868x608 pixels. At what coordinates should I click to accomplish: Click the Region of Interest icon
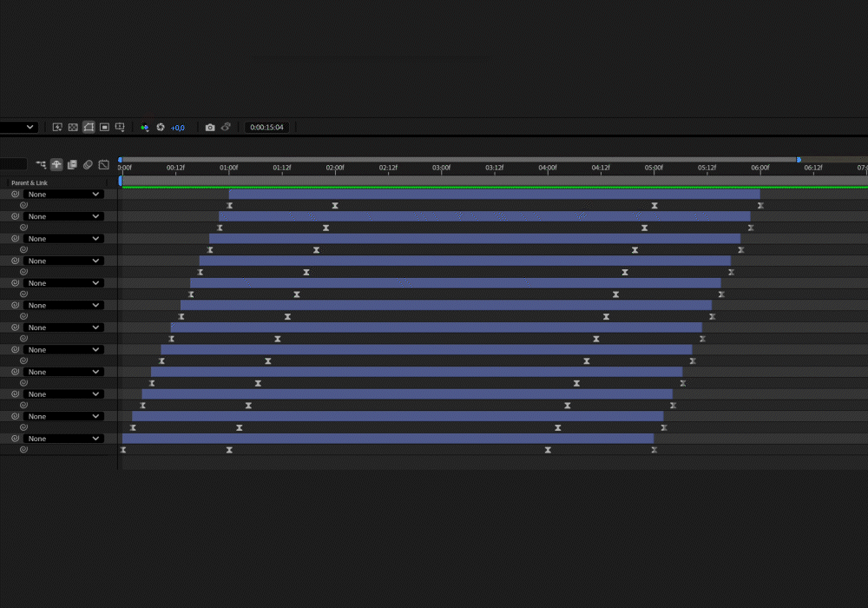(x=104, y=127)
